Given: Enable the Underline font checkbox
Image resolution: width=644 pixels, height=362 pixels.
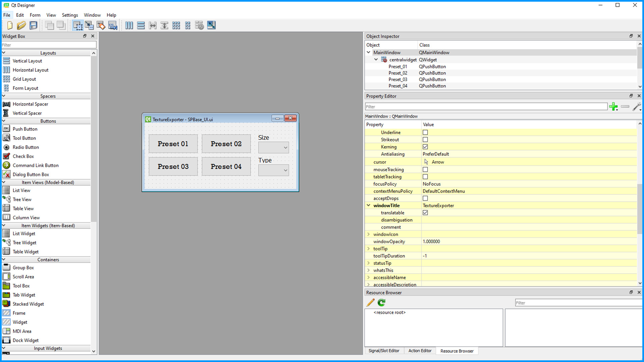Looking at the screenshot, I should pos(425,132).
